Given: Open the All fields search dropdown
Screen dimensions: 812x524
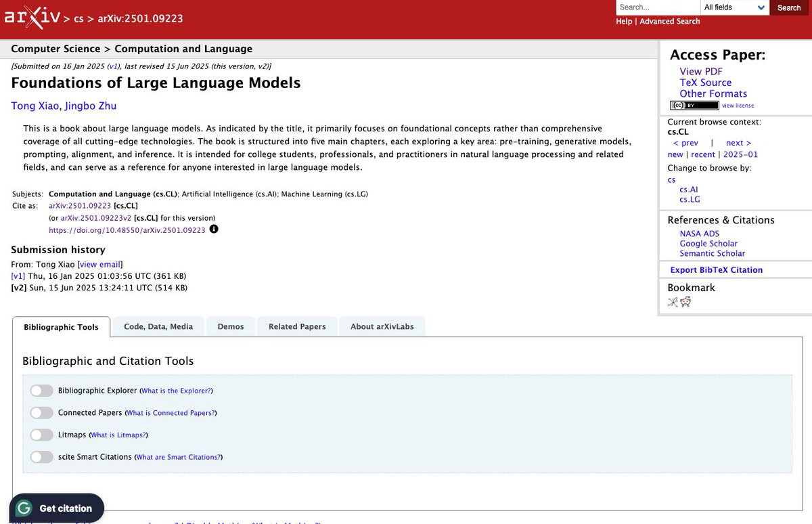Looking at the screenshot, I should tap(735, 7).
